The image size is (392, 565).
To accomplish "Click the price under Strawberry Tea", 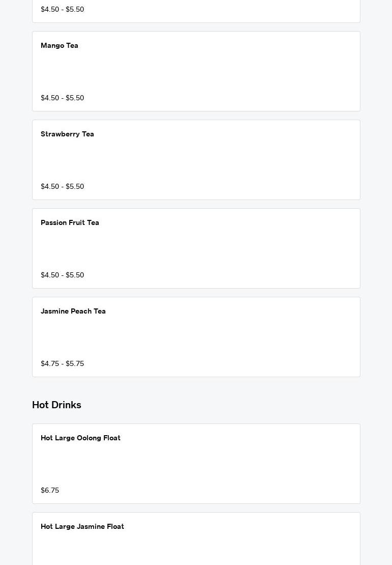I will click(x=62, y=187).
